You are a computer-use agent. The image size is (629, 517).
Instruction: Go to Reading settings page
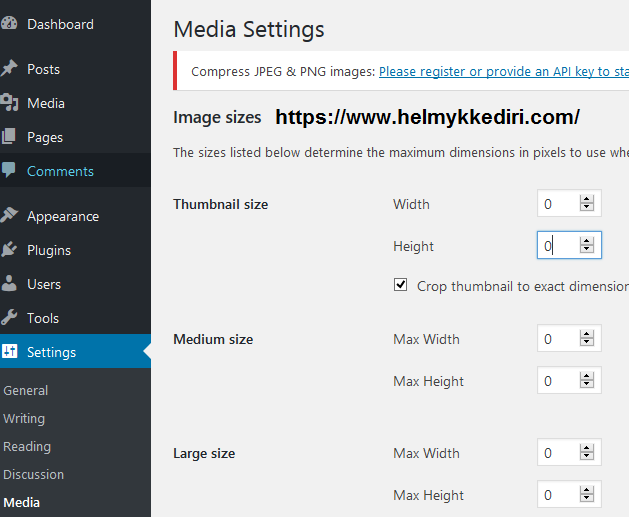pyautogui.click(x=27, y=446)
